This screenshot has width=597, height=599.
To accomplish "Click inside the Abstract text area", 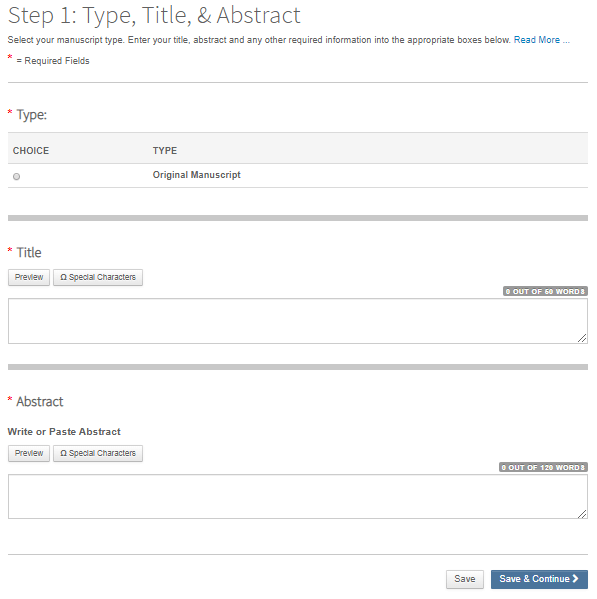I will coord(298,497).
